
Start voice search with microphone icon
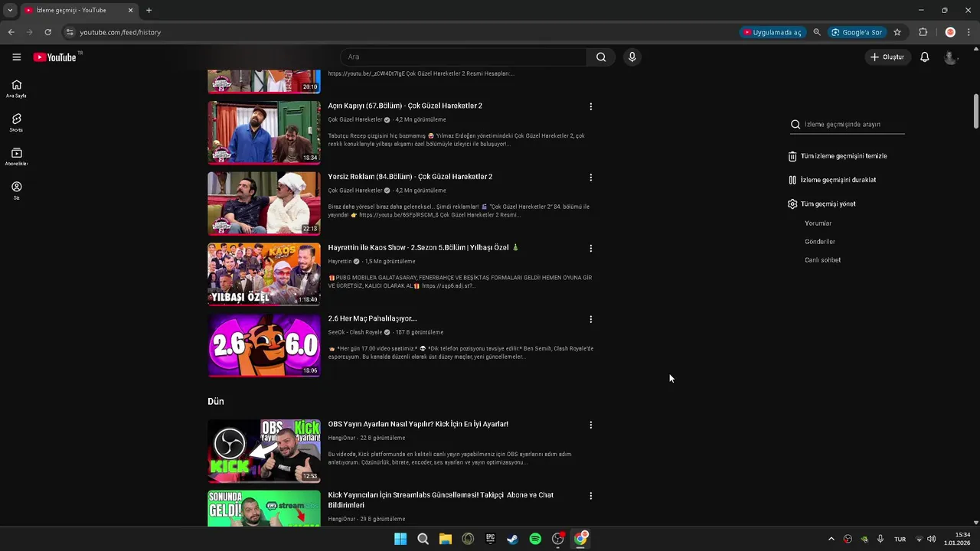632,57
